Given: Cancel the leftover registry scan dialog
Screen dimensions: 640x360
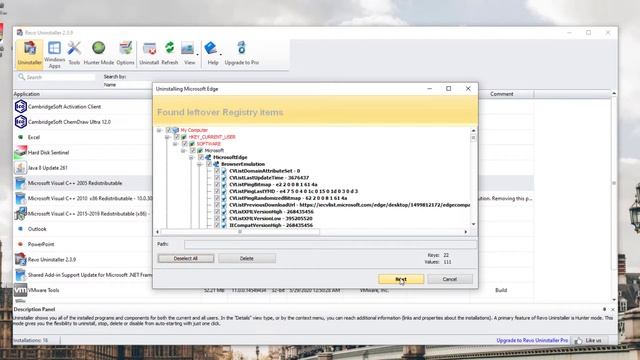Looking at the screenshot, I should pyautogui.click(x=450, y=279).
